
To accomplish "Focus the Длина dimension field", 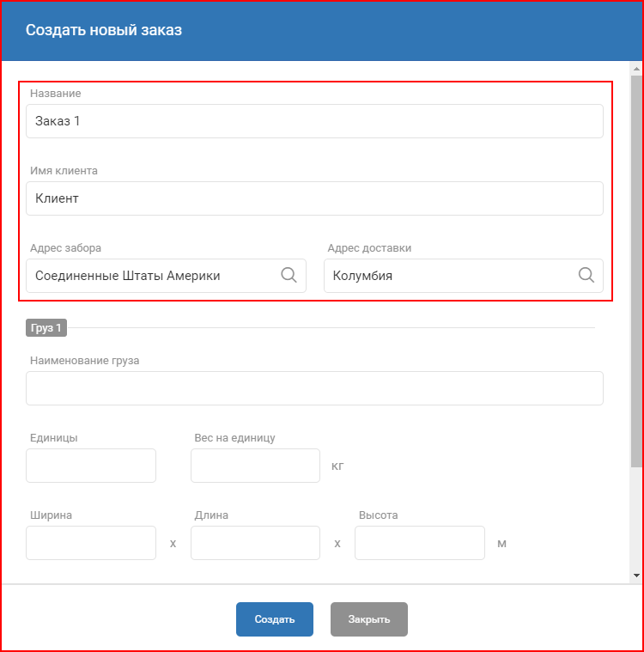I will point(255,543).
